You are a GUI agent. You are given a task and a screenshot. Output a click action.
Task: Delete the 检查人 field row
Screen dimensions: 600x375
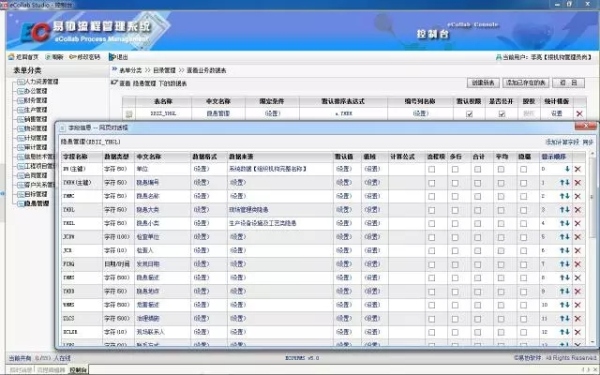click(578, 250)
